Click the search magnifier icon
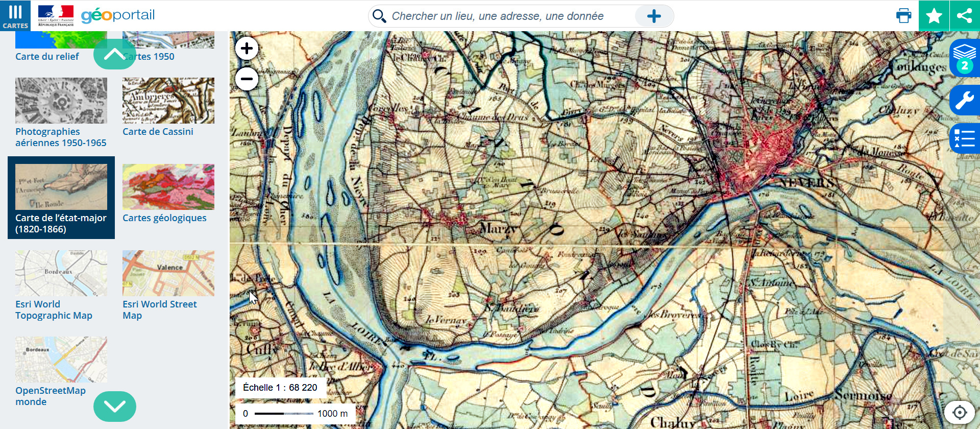 (x=379, y=16)
